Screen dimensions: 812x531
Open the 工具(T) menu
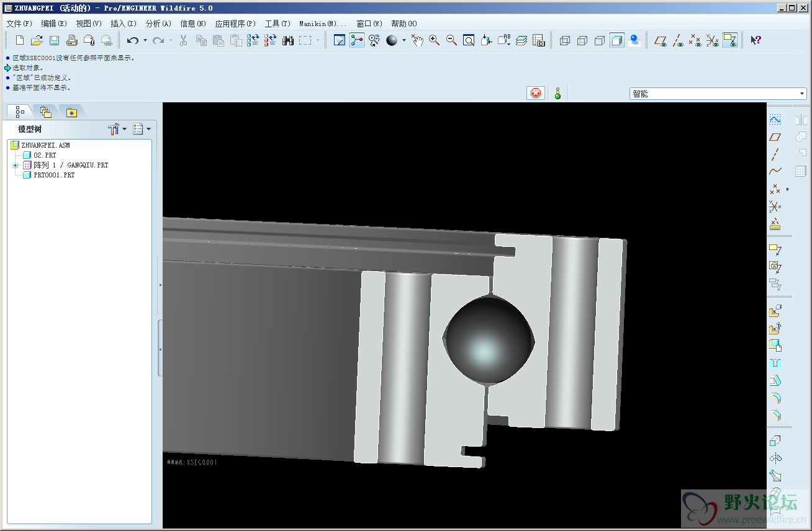(277, 24)
